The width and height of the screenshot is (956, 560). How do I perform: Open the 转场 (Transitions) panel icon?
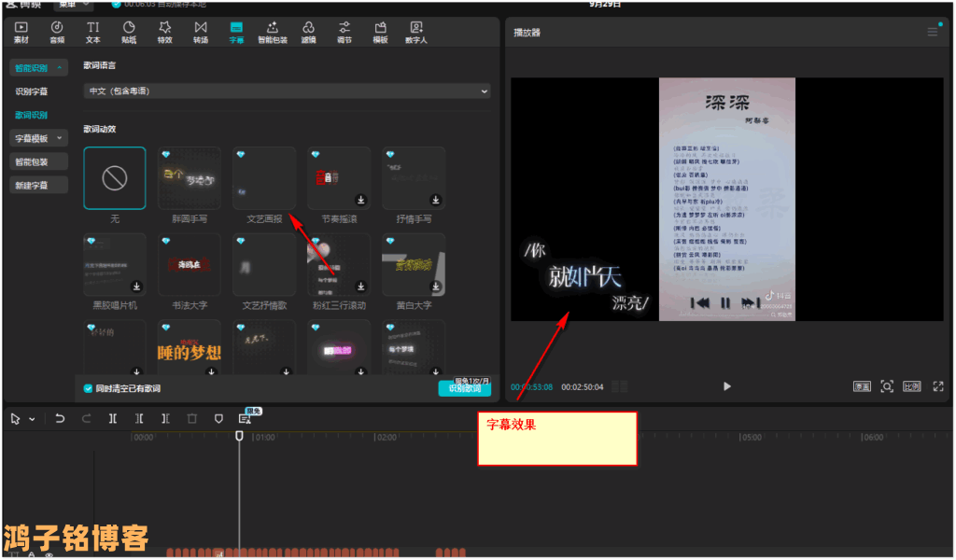tap(201, 32)
